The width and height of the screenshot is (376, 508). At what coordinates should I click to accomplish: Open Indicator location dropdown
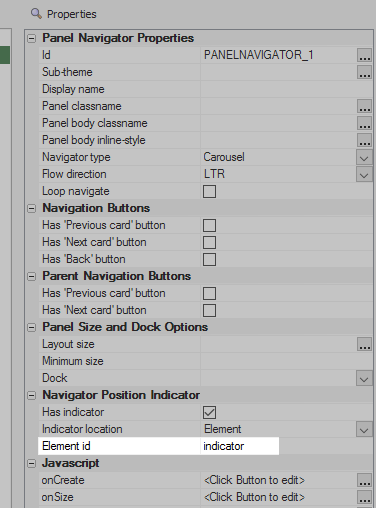coord(364,429)
